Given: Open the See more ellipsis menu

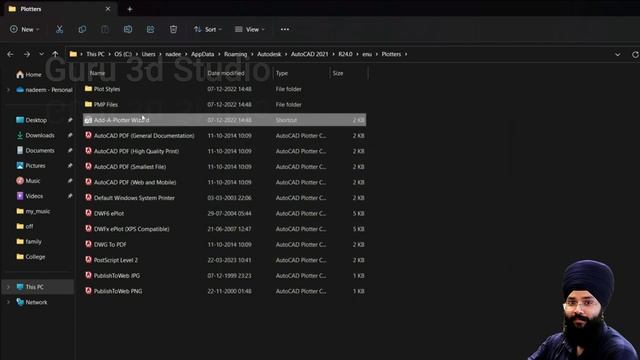Looking at the screenshot, I should 285,29.
